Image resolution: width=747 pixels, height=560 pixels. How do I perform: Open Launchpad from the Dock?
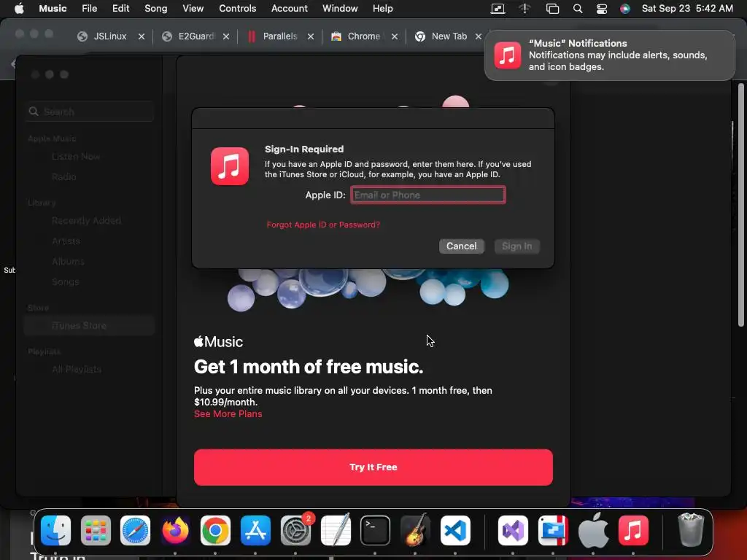coord(96,531)
